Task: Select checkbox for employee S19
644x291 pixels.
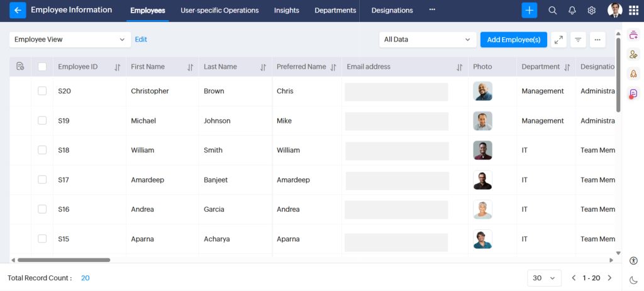Action: point(42,120)
